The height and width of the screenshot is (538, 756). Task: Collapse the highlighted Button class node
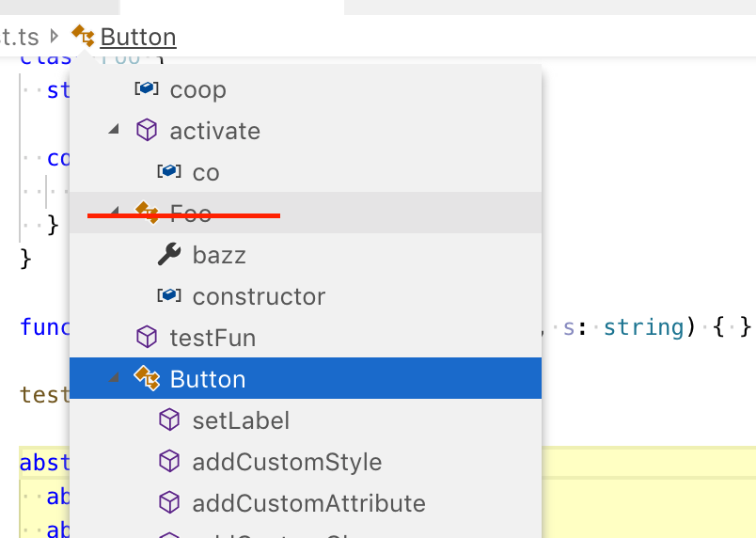coord(114,376)
